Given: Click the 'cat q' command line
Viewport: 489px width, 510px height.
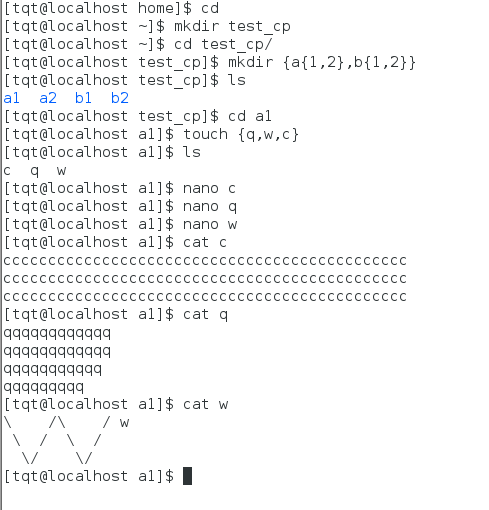Looking at the screenshot, I should (116, 315).
